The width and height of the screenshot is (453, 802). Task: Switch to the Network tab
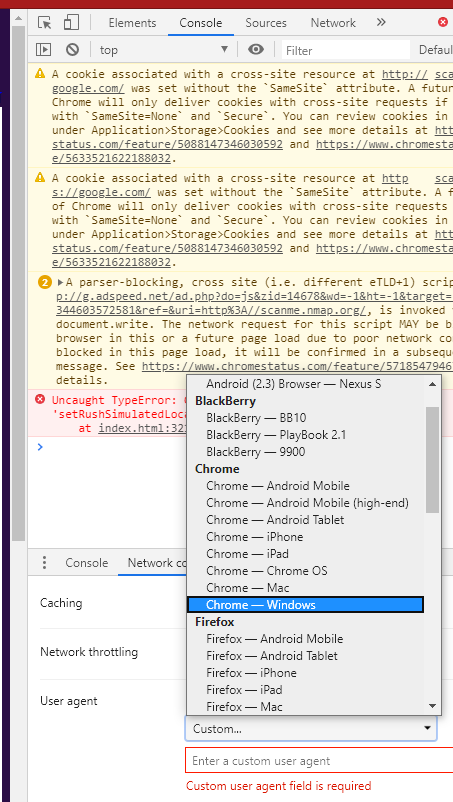[x=333, y=23]
